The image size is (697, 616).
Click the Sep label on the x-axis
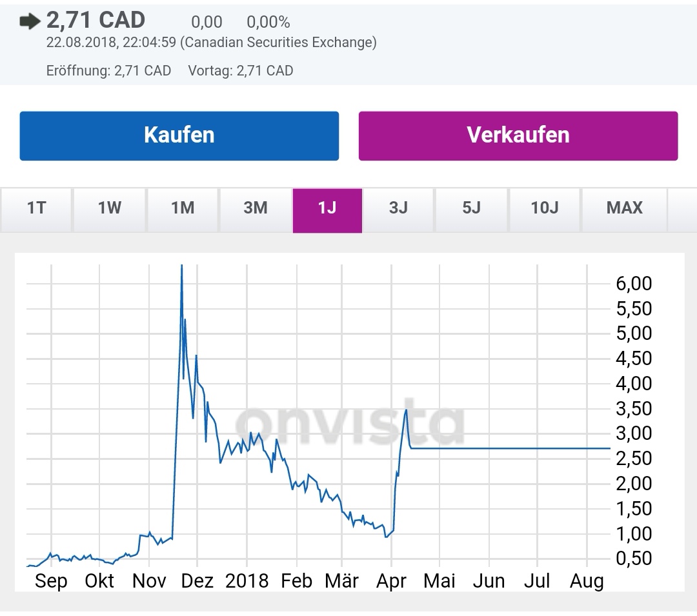click(x=52, y=581)
